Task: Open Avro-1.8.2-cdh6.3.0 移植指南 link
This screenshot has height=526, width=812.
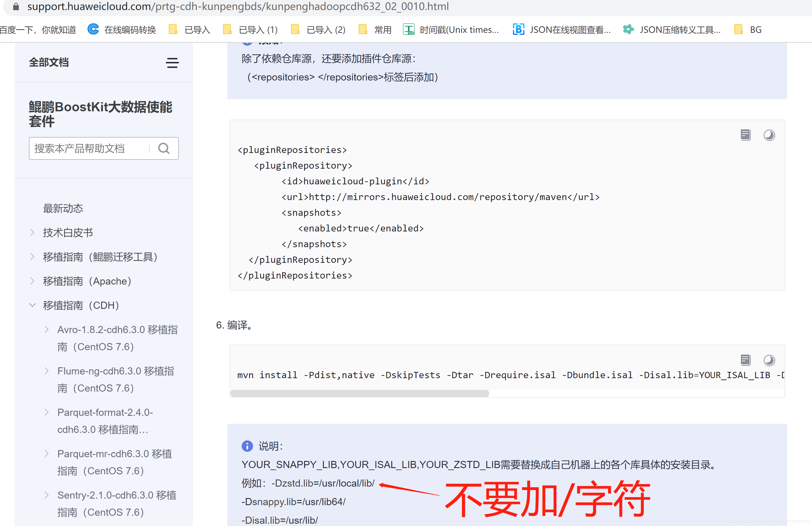Action: click(117, 338)
